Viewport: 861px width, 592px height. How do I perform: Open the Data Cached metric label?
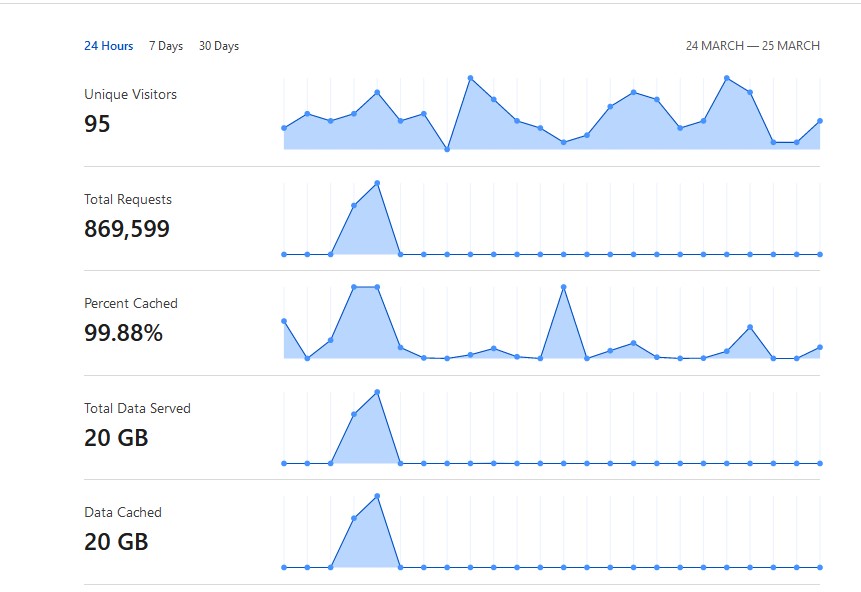tap(122, 512)
